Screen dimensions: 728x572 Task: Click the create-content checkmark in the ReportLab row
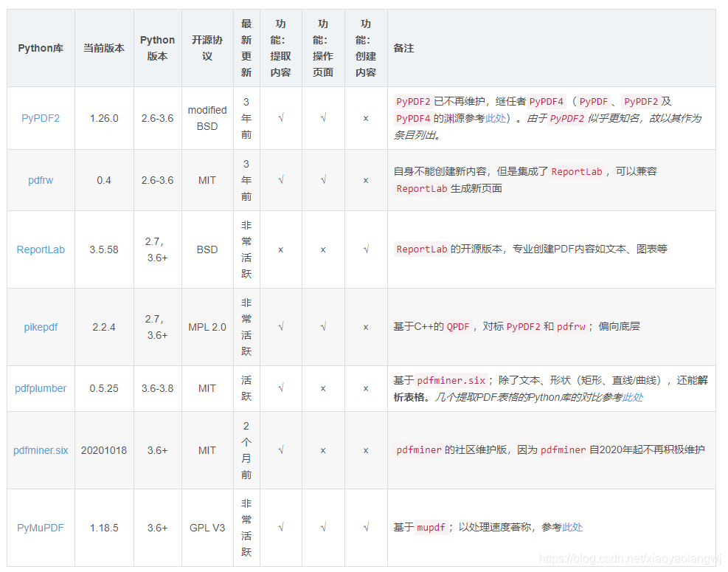click(365, 249)
